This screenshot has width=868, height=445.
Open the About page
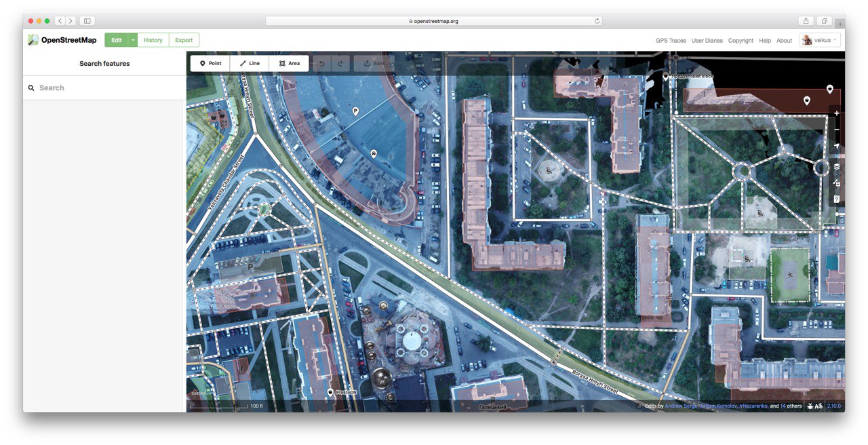784,41
